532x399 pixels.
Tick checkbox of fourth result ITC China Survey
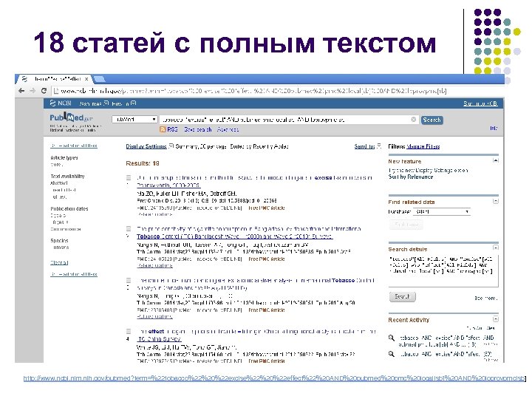click(x=129, y=331)
